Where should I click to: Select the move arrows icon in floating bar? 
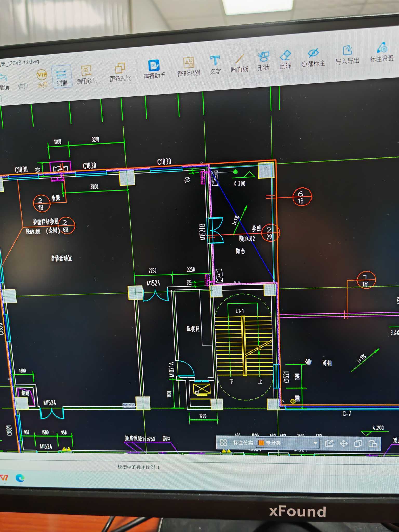tap(343, 443)
